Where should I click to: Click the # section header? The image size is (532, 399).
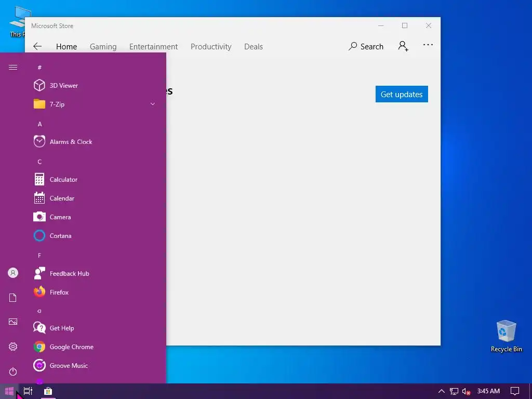pos(39,67)
